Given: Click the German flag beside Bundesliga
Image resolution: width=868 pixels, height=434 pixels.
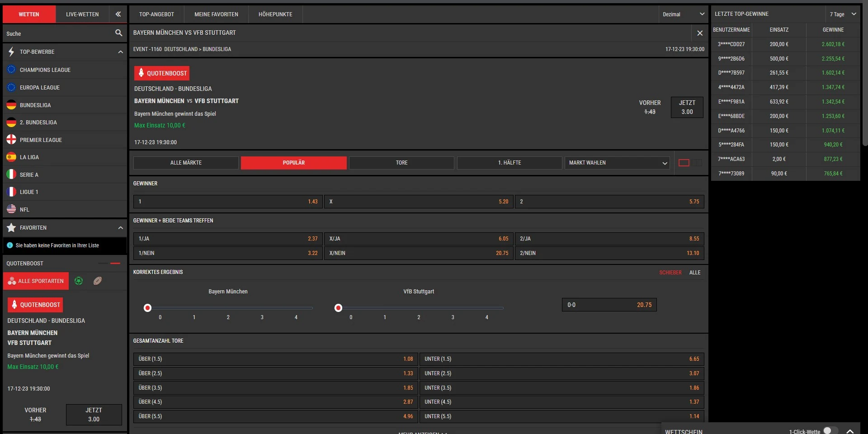Looking at the screenshot, I should coord(11,105).
